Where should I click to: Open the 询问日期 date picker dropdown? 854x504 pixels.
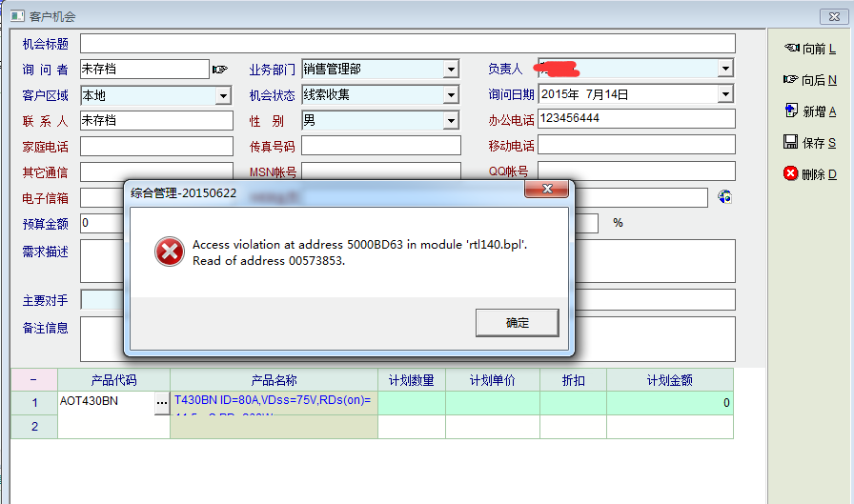click(725, 94)
